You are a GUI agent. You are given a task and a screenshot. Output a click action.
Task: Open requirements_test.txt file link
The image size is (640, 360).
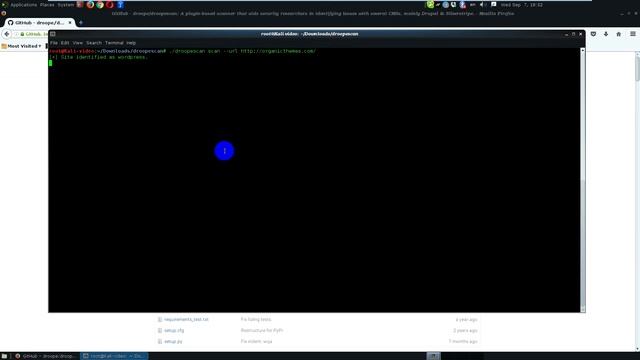186,320
